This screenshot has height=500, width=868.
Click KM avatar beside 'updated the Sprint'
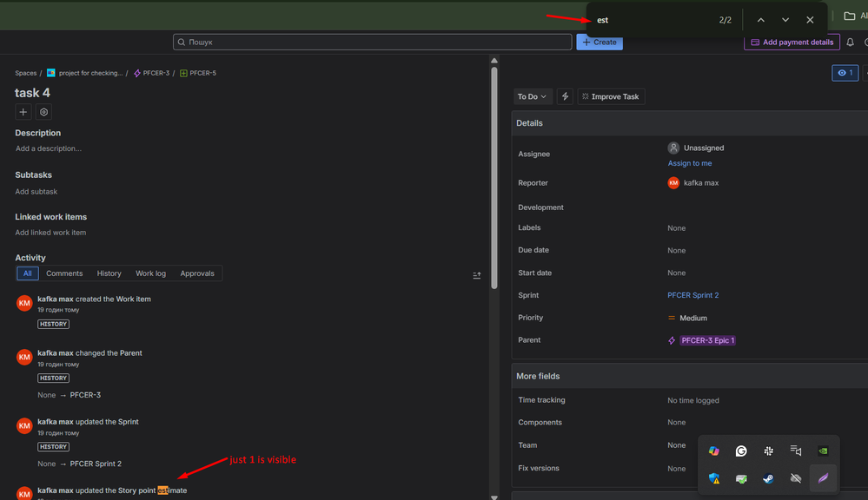pyautogui.click(x=24, y=426)
